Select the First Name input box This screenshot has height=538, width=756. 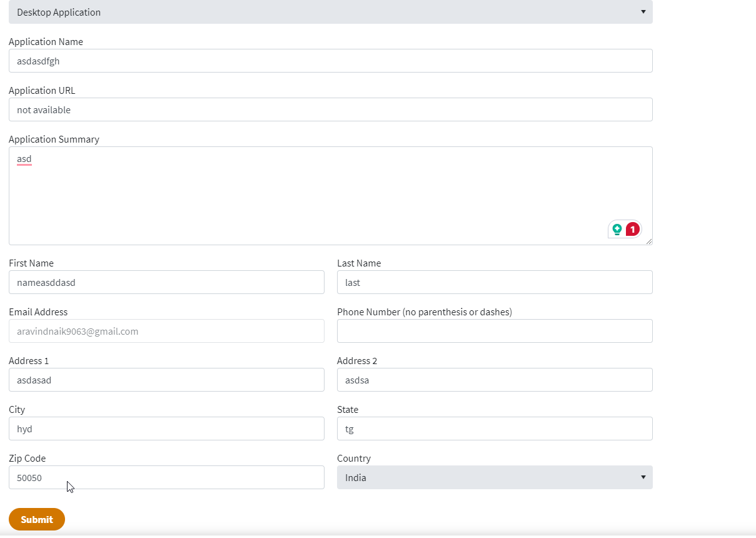click(x=166, y=282)
